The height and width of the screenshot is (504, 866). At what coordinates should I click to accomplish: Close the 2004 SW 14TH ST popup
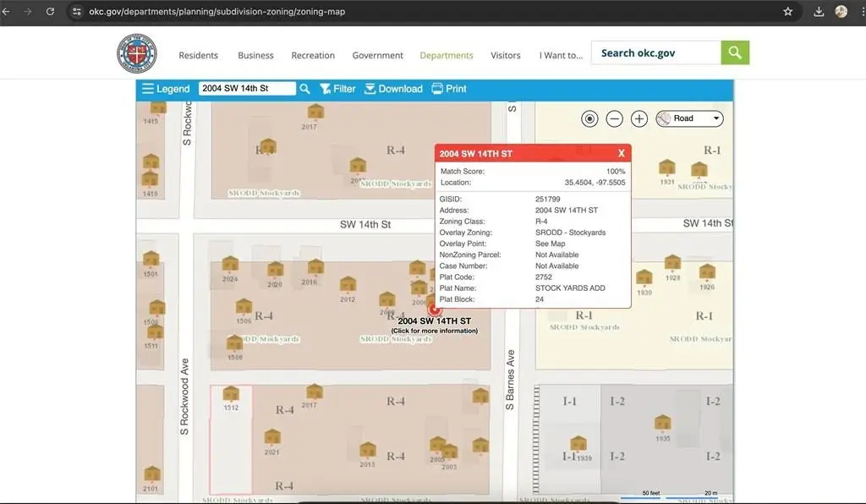pyautogui.click(x=622, y=153)
